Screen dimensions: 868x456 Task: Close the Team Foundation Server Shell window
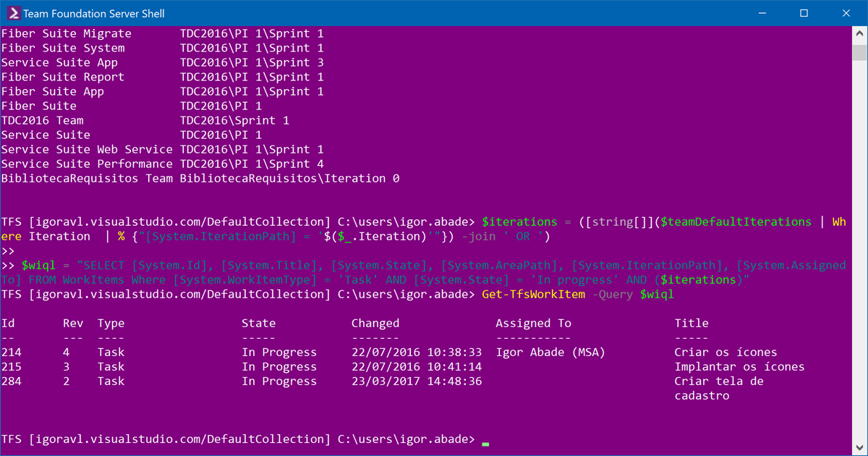(x=846, y=13)
